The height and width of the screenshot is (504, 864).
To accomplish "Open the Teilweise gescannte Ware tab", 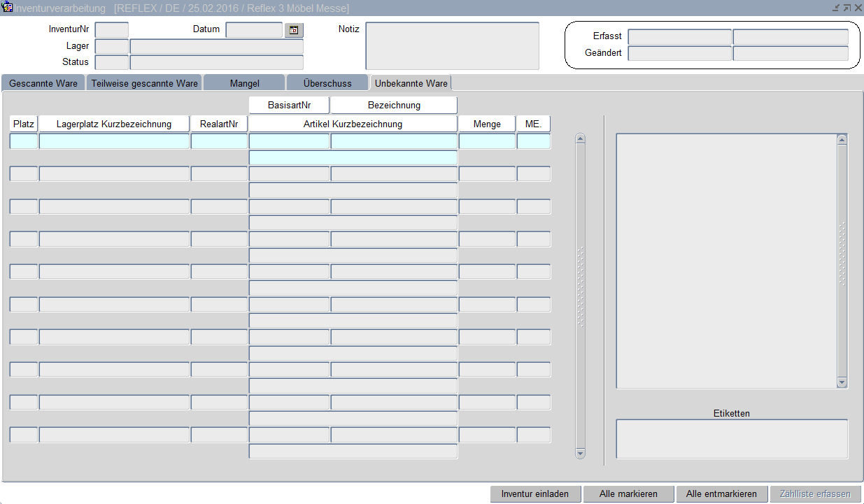I will pos(145,83).
